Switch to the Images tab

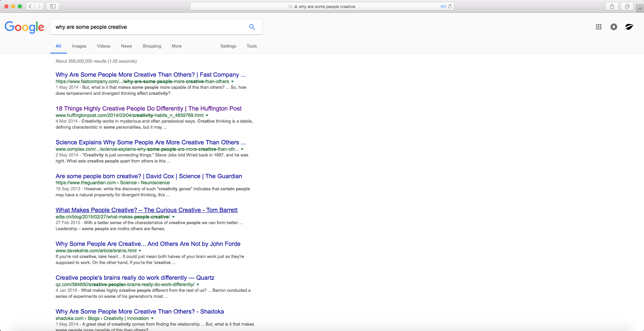[x=79, y=46]
